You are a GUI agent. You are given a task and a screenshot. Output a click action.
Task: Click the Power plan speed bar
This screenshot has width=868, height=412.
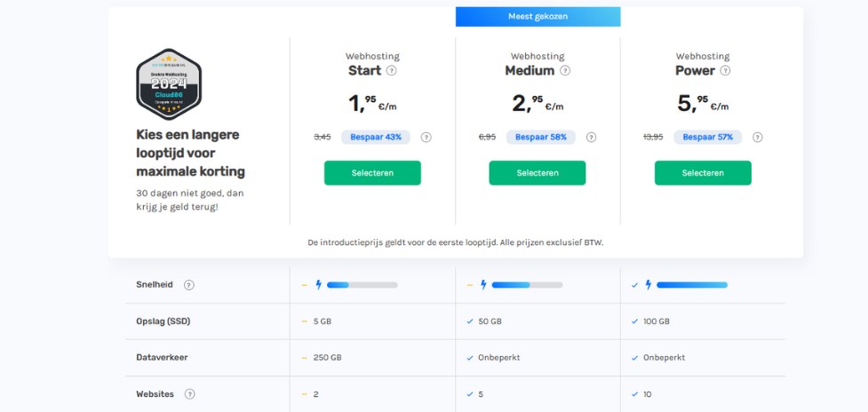coord(691,285)
